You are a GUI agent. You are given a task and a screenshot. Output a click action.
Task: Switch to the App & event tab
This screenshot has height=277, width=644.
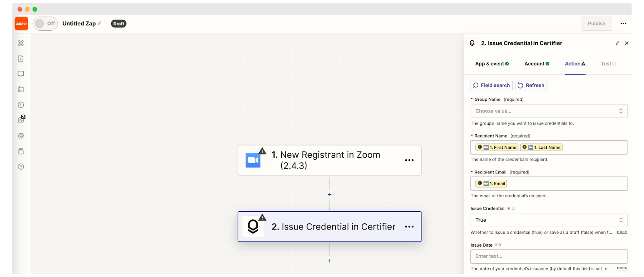492,64
